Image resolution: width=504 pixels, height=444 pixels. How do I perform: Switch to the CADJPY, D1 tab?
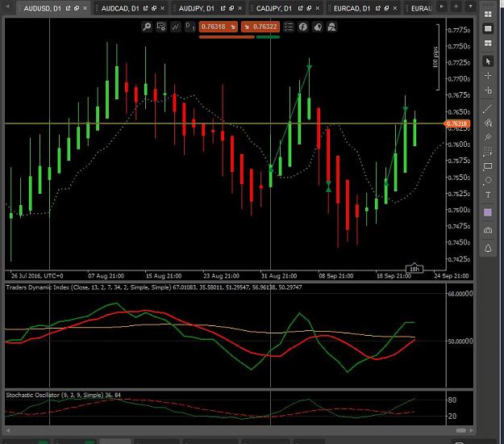click(274, 9)
